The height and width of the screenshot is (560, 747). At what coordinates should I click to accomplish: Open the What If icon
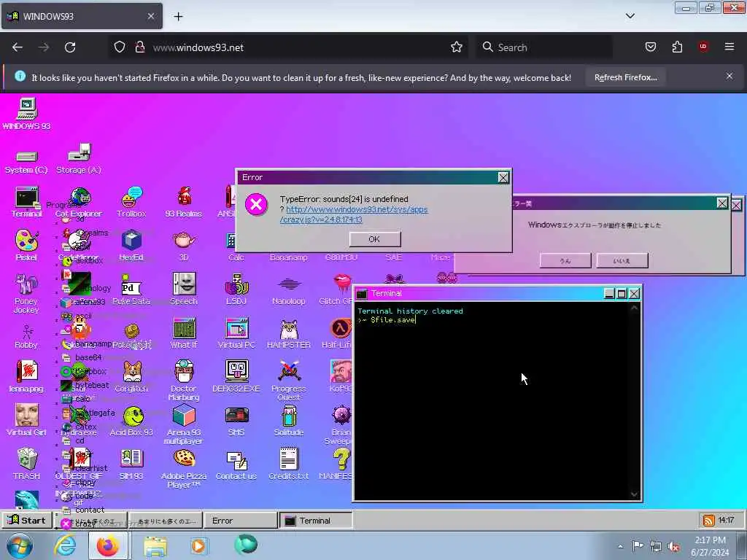tap(184, 332)
